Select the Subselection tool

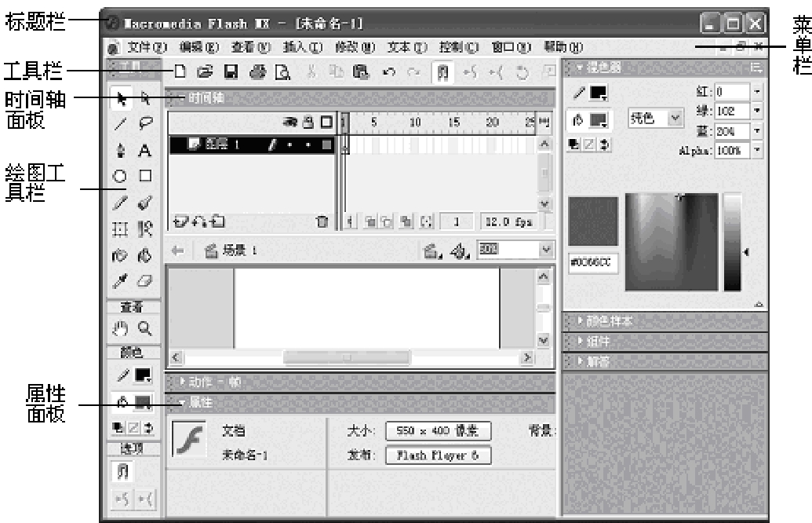click(145, 98)
